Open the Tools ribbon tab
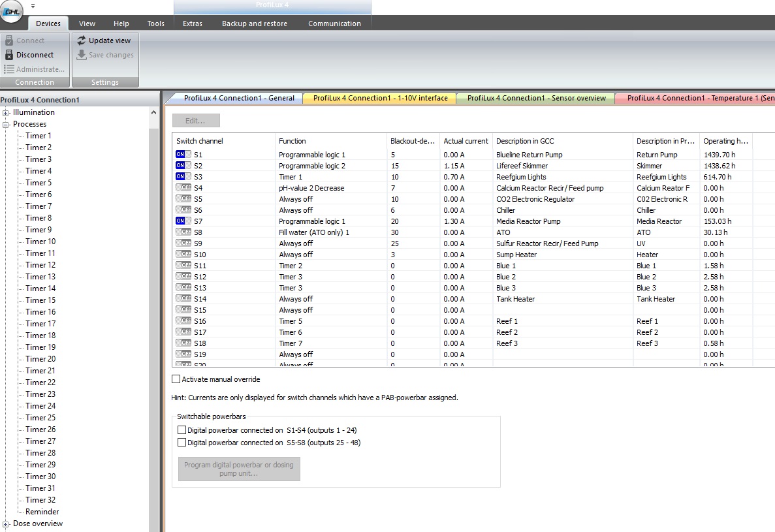The width and height of the screenshot is (775, 532). [x=155, y=23]
